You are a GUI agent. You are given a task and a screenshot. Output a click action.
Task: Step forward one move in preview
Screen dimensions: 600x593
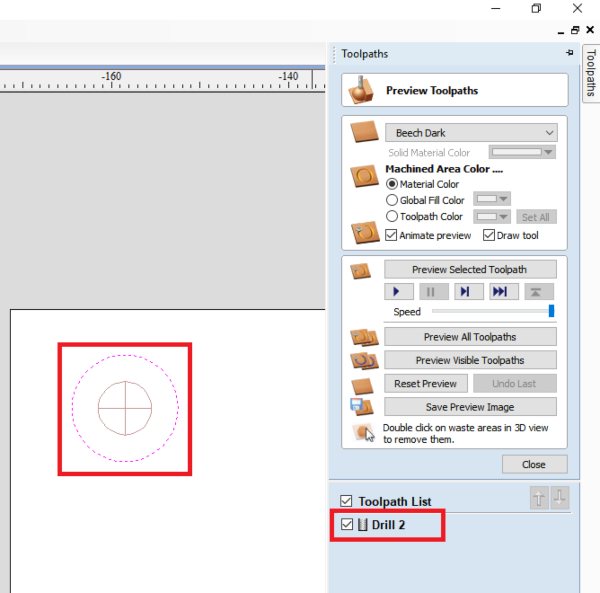469,292
